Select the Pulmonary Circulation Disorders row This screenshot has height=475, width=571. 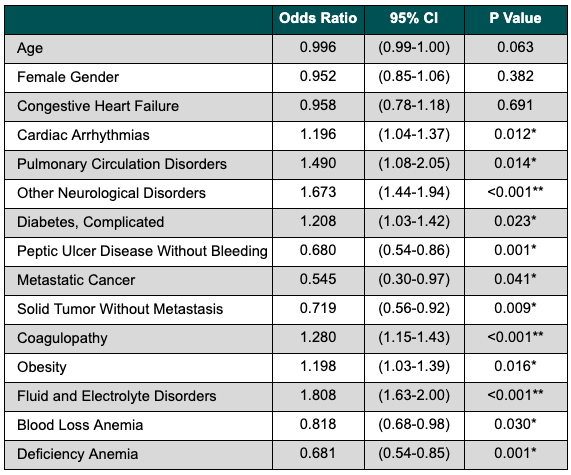coord(286,164)
